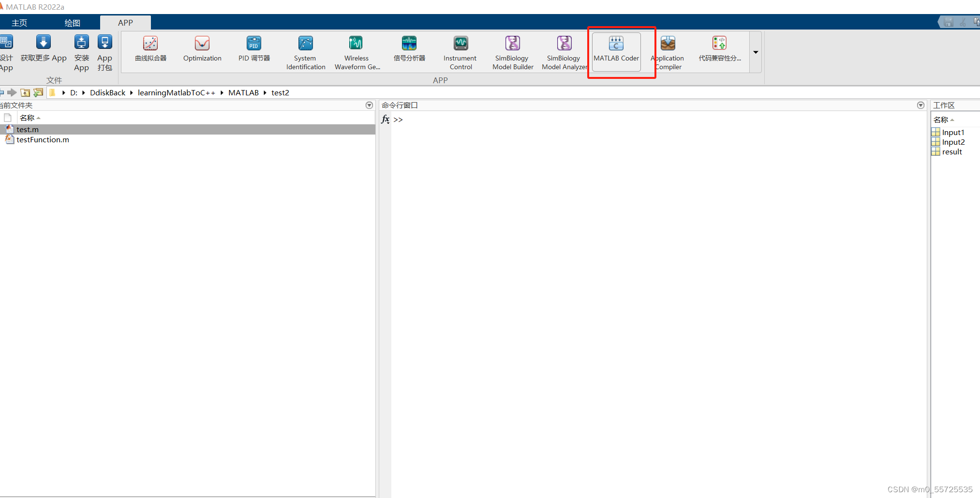The image size is (980, 498).
Task: Open the 命令行窗口 panel options menu
Action: (921, 105)
